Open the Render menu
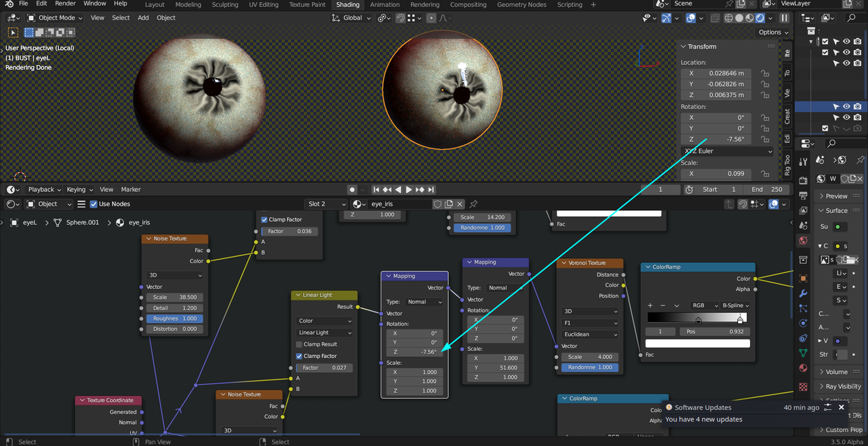The image size is (868, 446). click(65, 4)
